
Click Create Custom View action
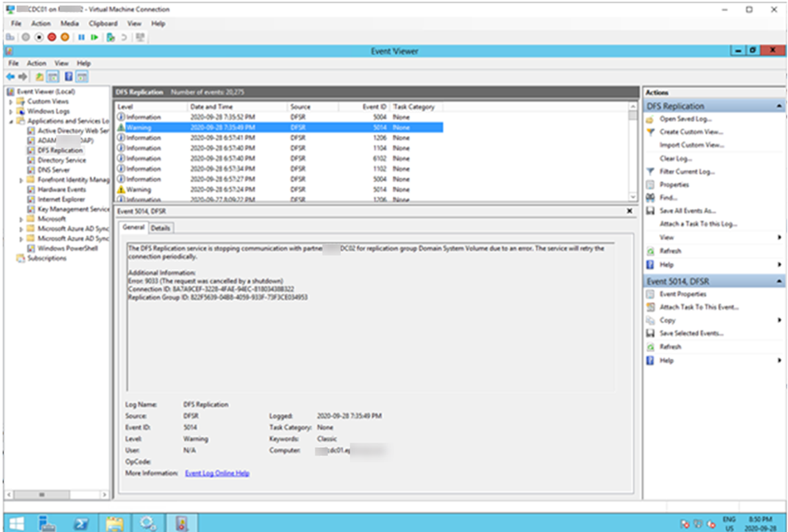pos(691,132)
